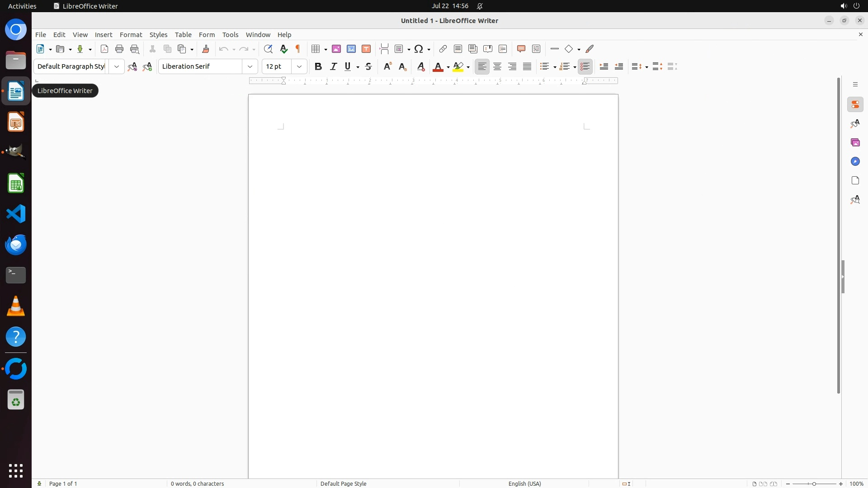Click the English (USA) language status
This screenshot has height=488, width=868.
(x=524, y=483)
